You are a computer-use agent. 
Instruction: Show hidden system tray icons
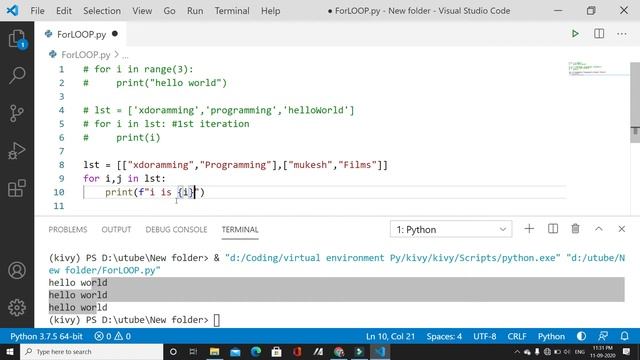coord(517,352)
